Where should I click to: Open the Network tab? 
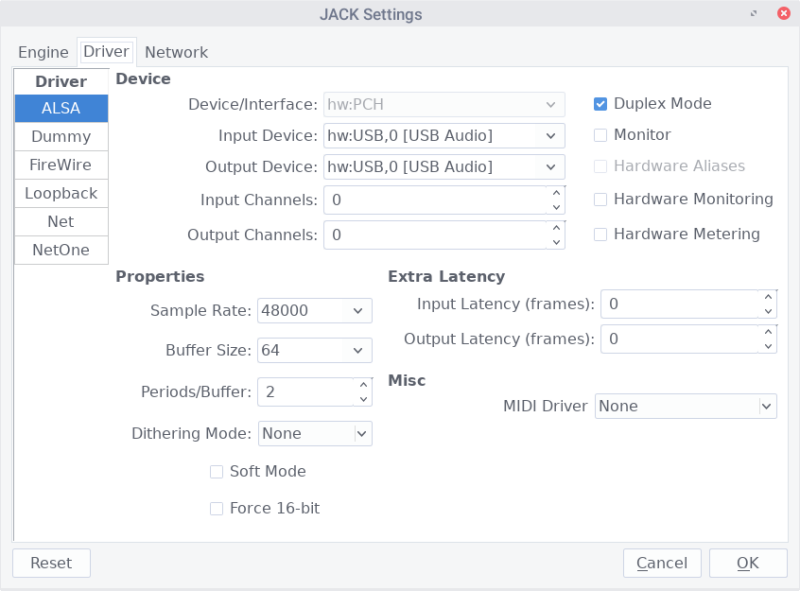coord(176,52)
